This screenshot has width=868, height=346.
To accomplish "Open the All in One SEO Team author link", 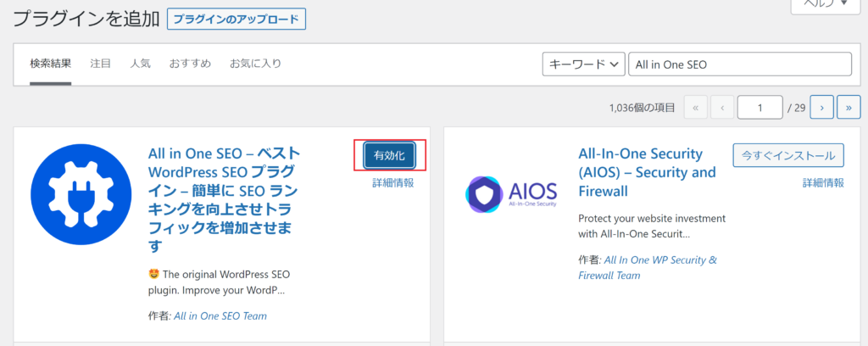I will 220,316.
